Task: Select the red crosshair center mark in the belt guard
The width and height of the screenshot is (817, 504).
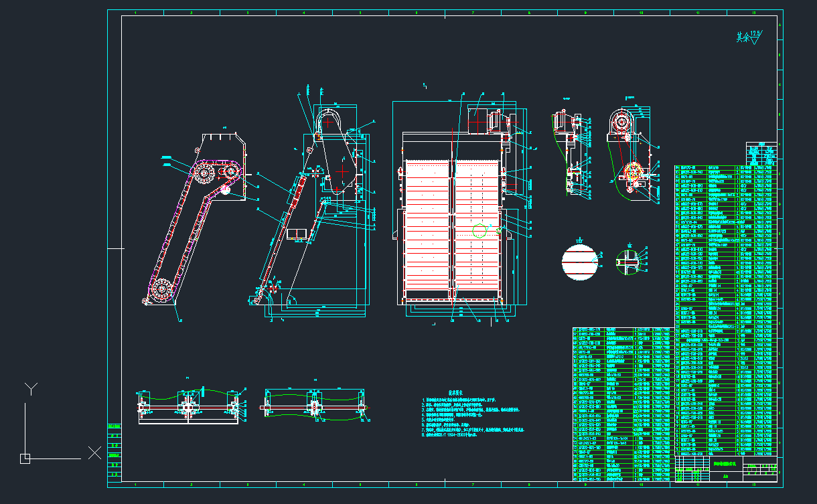Action: (x=342, y=172)
